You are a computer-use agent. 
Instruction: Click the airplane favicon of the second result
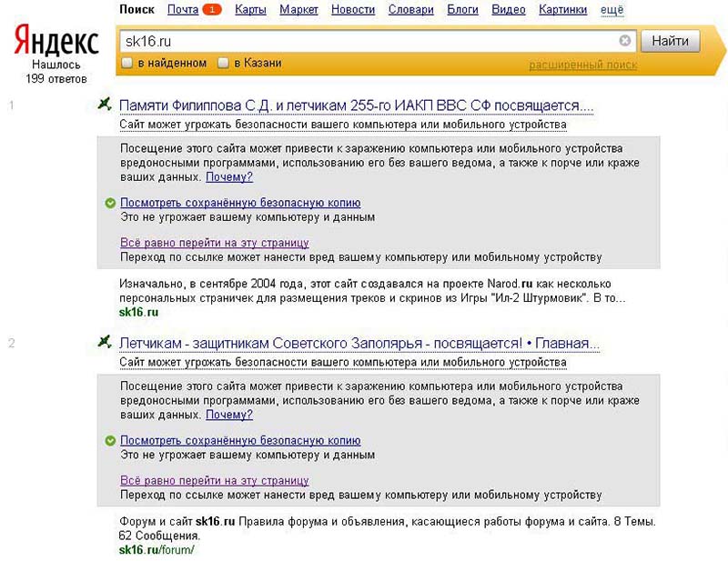click(x=106, y=344)
